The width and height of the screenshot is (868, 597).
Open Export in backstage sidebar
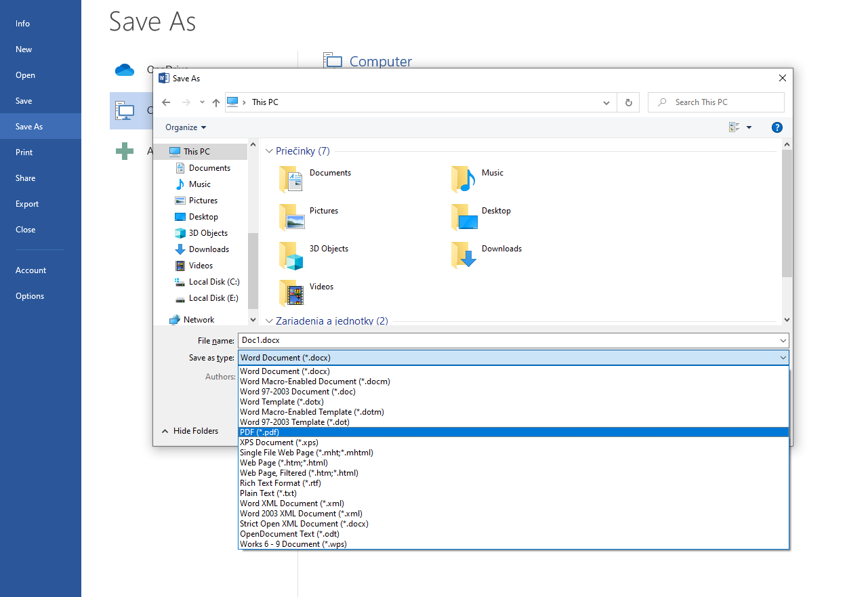[x=41, y=204]
